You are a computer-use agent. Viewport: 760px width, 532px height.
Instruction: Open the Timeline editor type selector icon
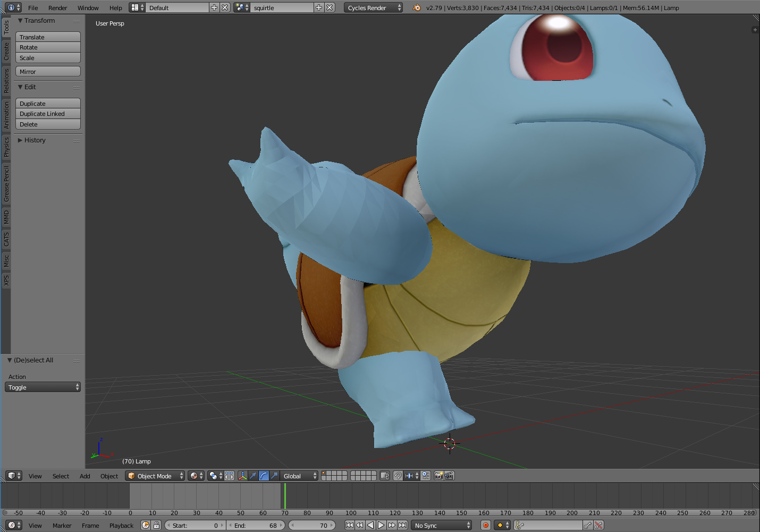14,525
